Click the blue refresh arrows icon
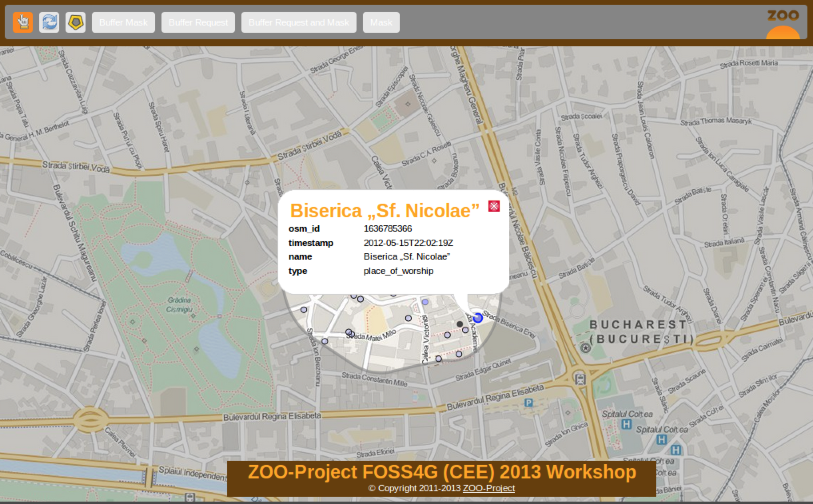This screenshot has width=813, height=504. tap(49, 22)
